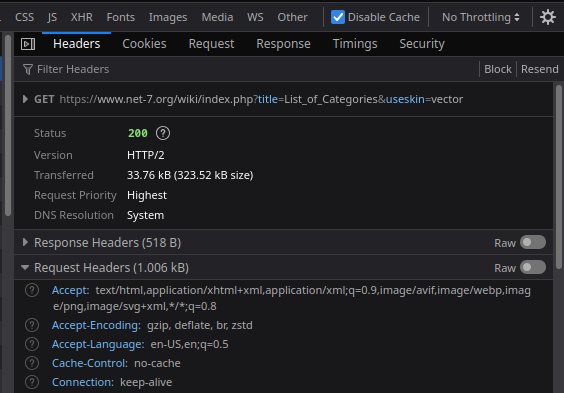Image resolution: width=564 pixels, height=393 pixels.
Task: Select the HTTP/2 version value
Action: (146, 155)
